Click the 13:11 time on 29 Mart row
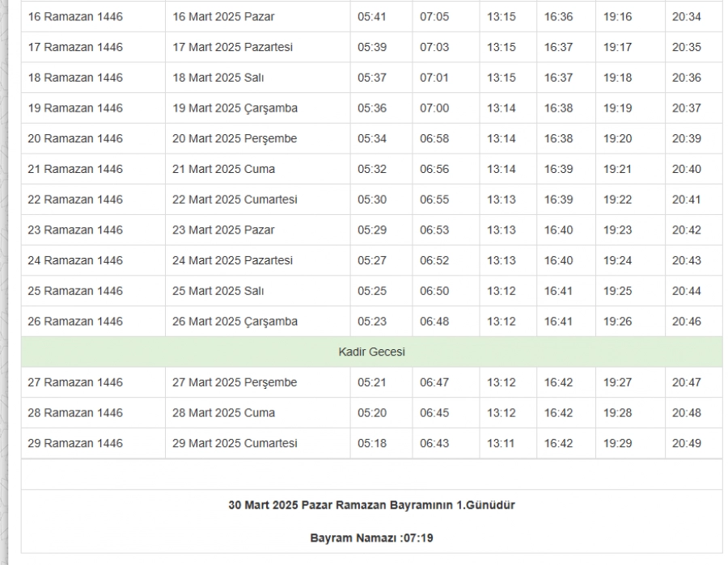This screenshot has width=728, height=565. pyautogui.click(x=501, y=444)
